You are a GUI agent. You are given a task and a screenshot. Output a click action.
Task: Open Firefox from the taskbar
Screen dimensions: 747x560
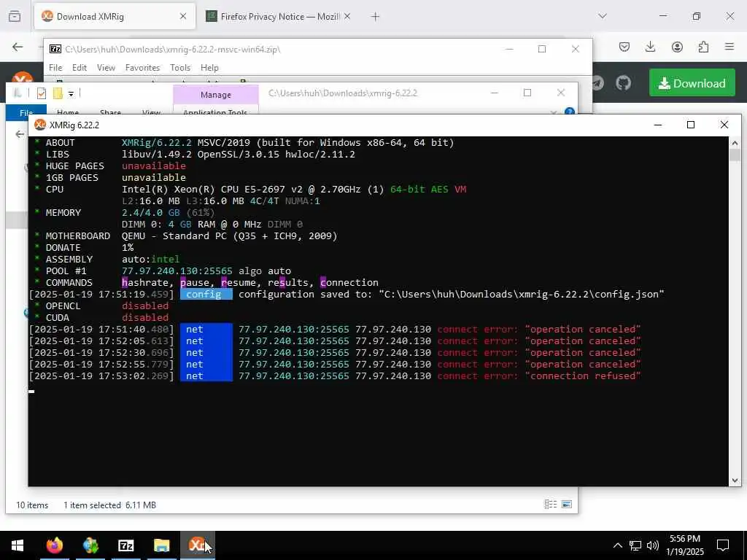(x=54, y=545)
